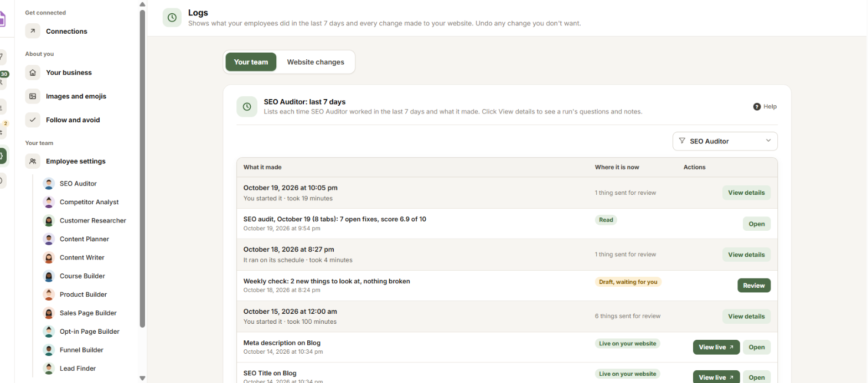The height and width of the screenshot is (383, 868).
Task: Select Course Builder employee
Action: pyautogui.click(x=82, y=276)
